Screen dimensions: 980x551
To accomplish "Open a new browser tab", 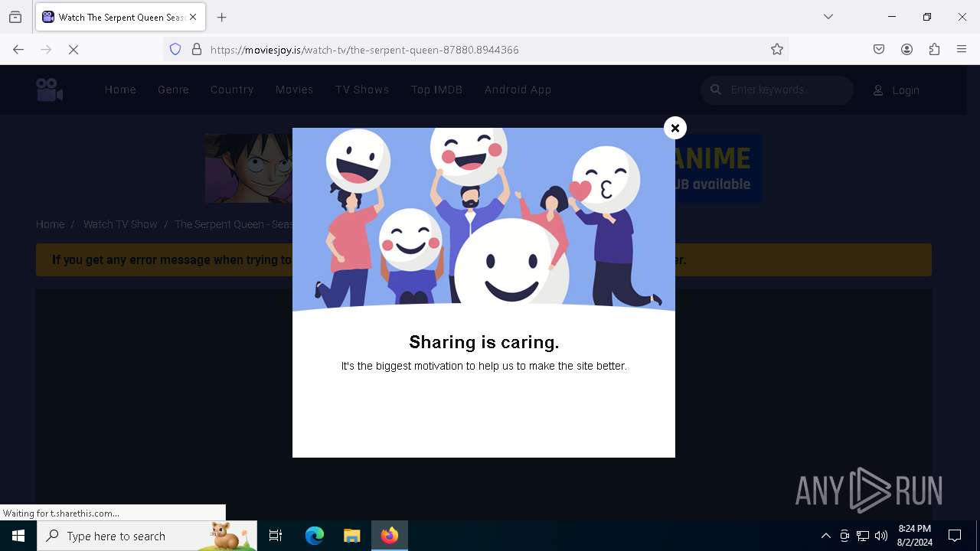I will [222, 17].
